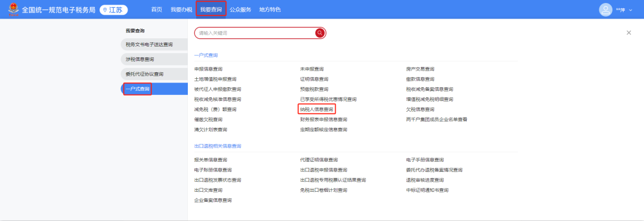This screenshot has height=221, width=644.
Task: Open the 江苏 region selector
Action: pos(114,10)
